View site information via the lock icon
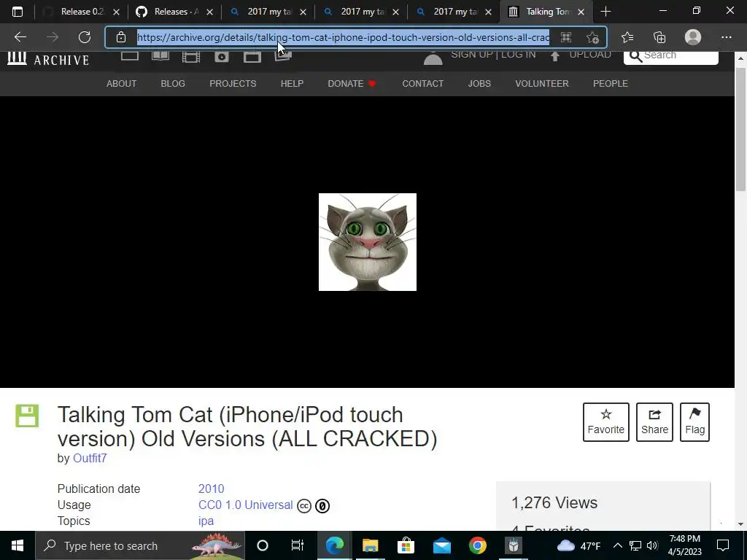Image resolution: width=747 pixels, height=560 pixels. tap(121, 37)
